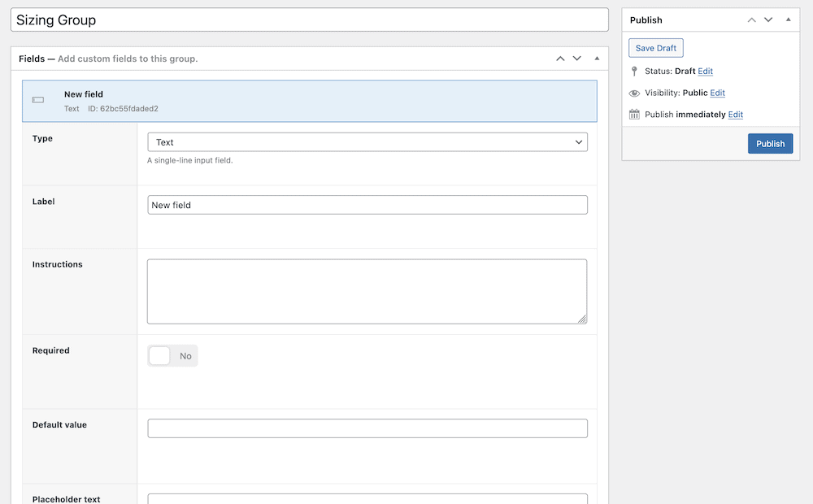Click the Type row label
The image size is (813, 504).
point(42,138)
